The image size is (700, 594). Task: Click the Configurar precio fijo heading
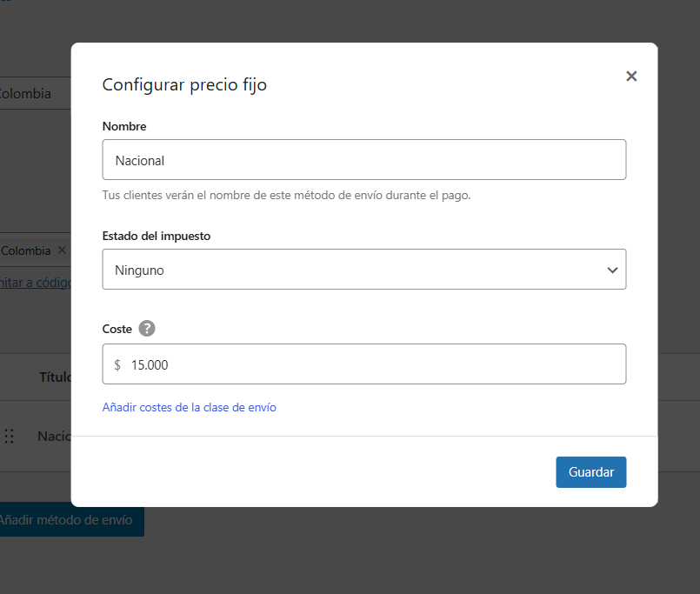coord(184,84)
